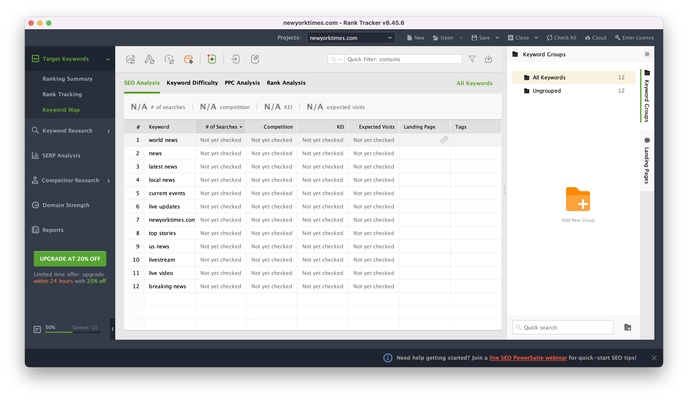Viewport: 688px width, 400px height.
Task: Select the Ungrouped keyword group
Action: point(573,91)
